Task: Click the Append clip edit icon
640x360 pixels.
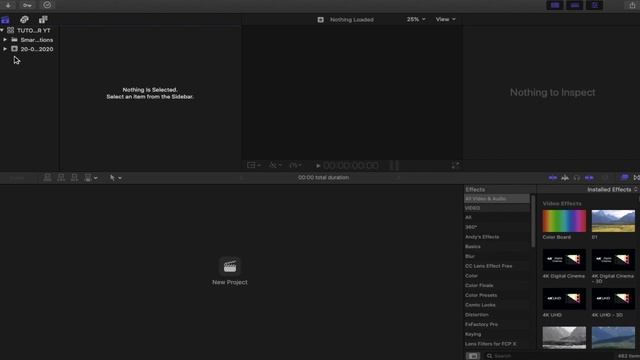Action: click(x=74, y=178)
